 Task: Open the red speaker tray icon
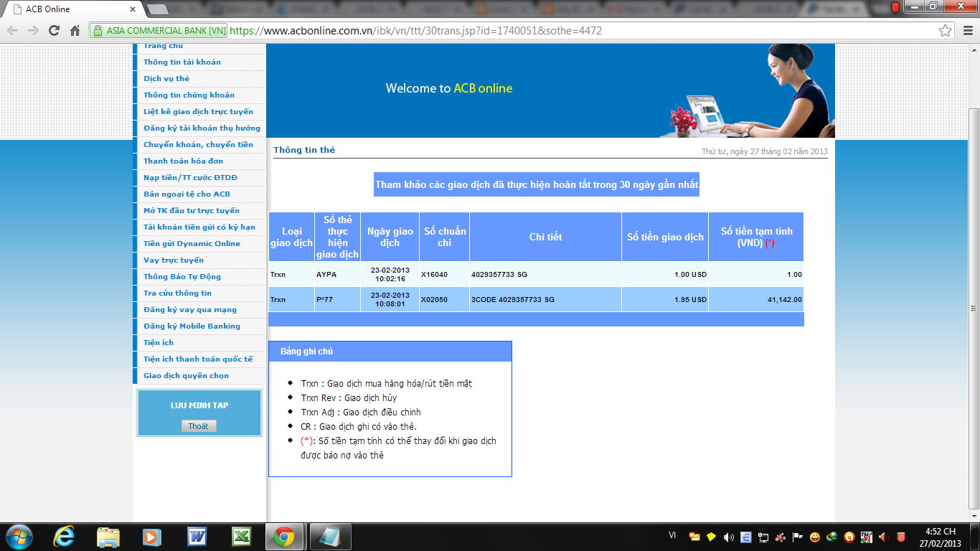tap(884, 537)
